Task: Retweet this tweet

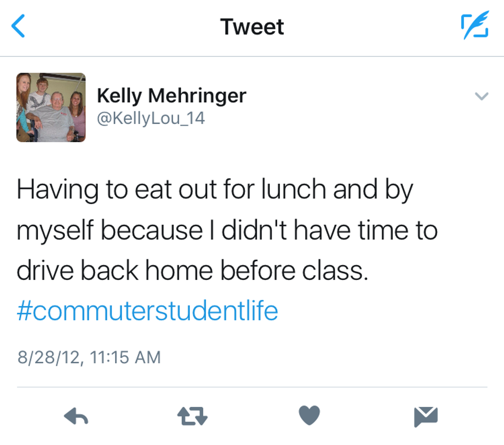Action: 192,416
